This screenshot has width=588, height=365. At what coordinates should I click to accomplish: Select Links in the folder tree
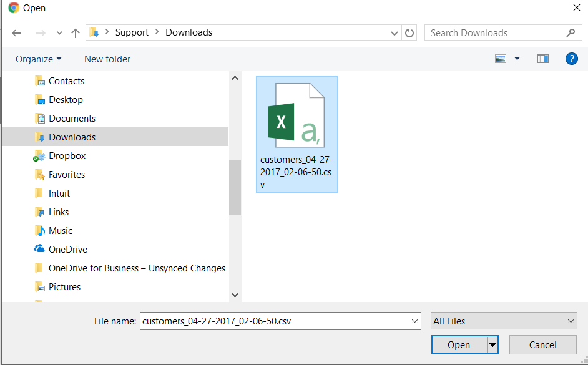(59, 212)
